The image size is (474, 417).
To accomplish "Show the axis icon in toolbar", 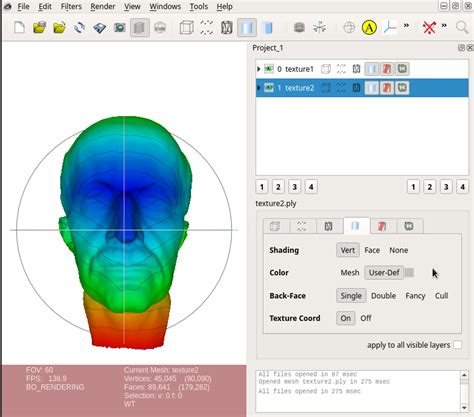I will coord(389,27).
